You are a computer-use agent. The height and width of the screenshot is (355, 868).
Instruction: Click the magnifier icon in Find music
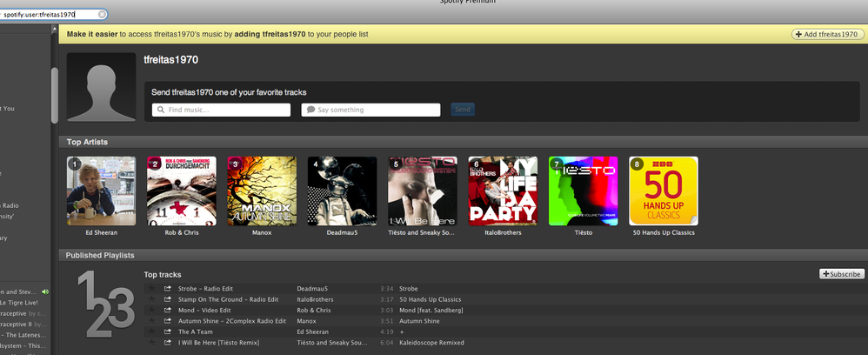(161, 110)
